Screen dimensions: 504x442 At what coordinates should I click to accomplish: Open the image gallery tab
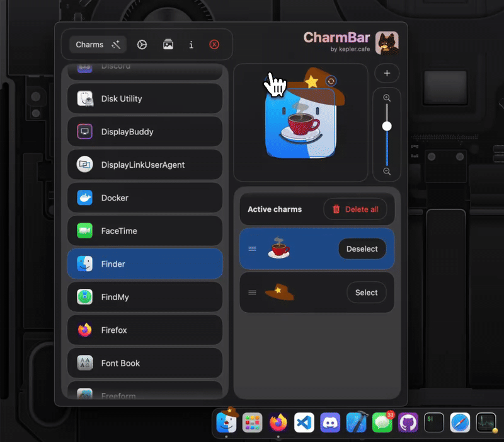(168, 44)
